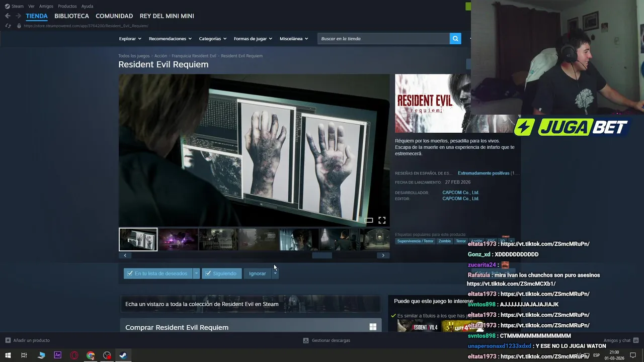Screen dimensions: 644x362
Task: Open the CAPCOM editor link
Action: pyautogui.click(x=460, y=199)
